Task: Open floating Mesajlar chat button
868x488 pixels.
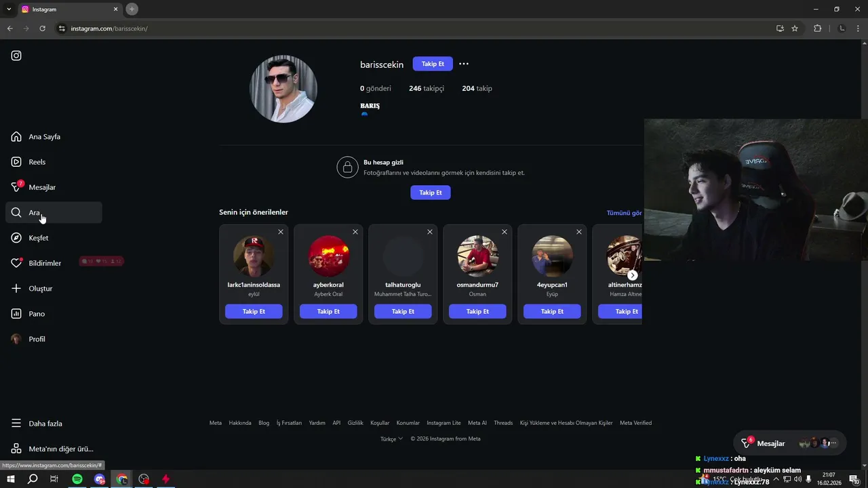Action: pos(790,443)
